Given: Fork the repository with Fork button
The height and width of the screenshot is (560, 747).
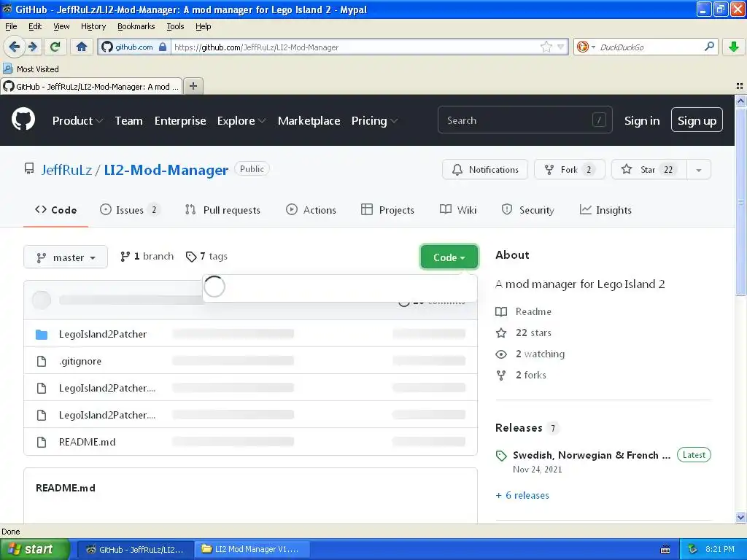Looking at the screenshot, I should (570, 169).
